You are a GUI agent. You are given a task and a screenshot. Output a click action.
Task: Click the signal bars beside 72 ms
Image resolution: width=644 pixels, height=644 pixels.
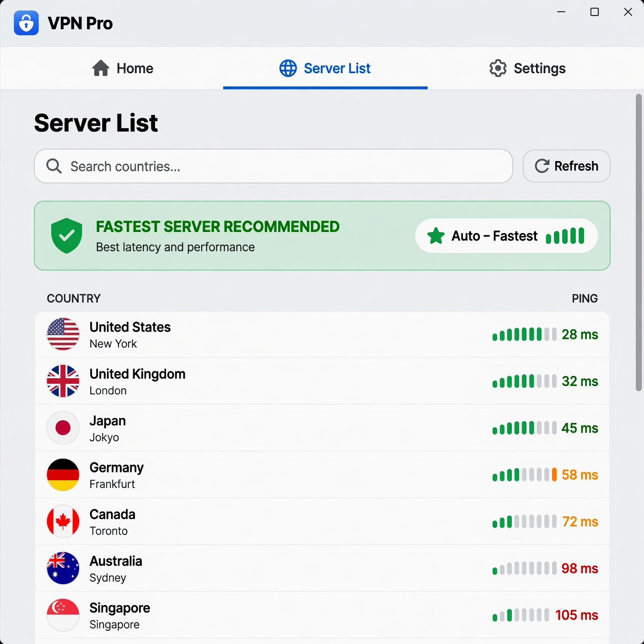(x=525, y=521)
